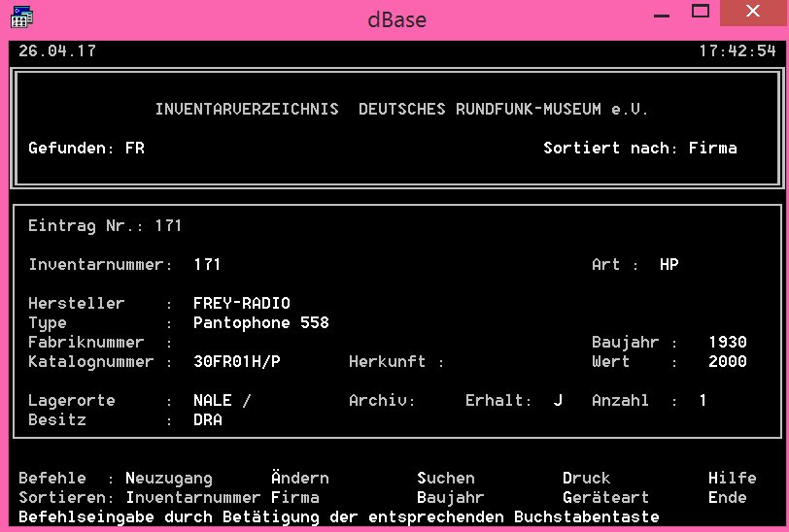Click the Hersteller value FREY-RADIO
The width and height of the screenshot is (789, 532).
click(241, 303)
